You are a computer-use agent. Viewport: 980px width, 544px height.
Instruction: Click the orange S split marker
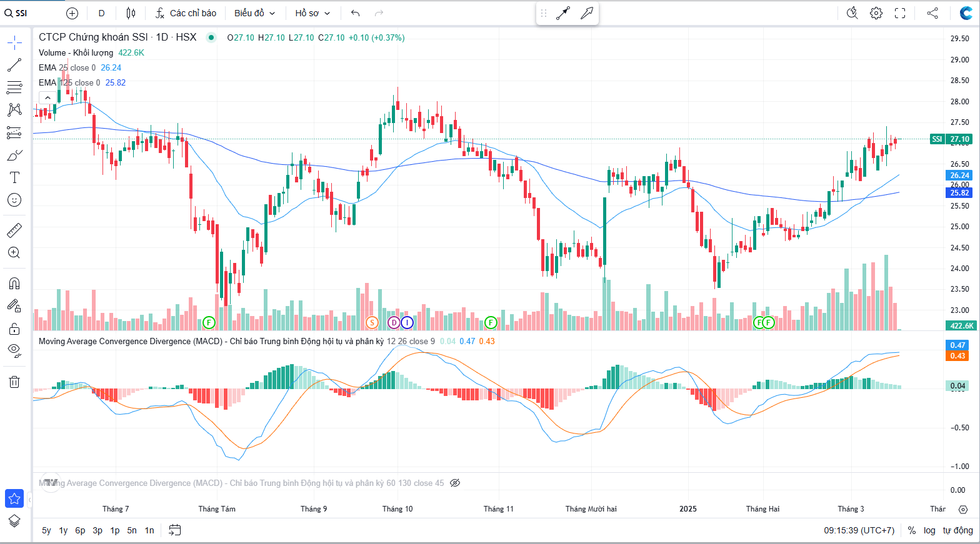372,322
